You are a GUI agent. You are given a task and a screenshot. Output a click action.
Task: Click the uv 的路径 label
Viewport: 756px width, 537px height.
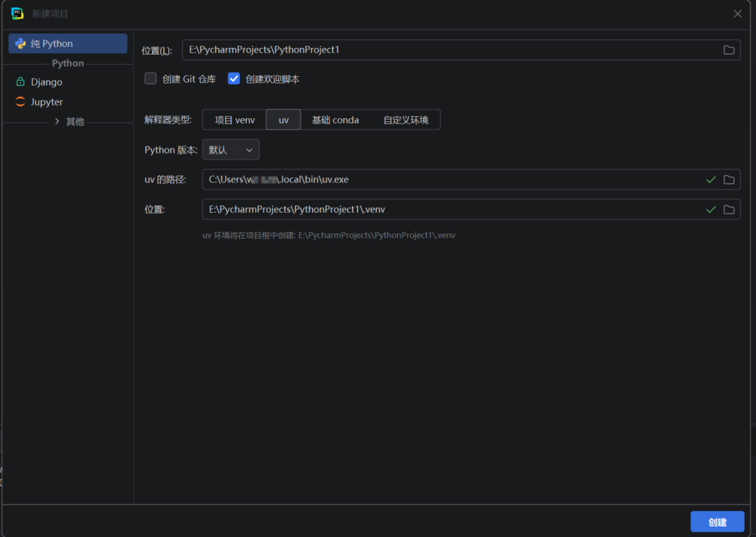pos(165,179)
